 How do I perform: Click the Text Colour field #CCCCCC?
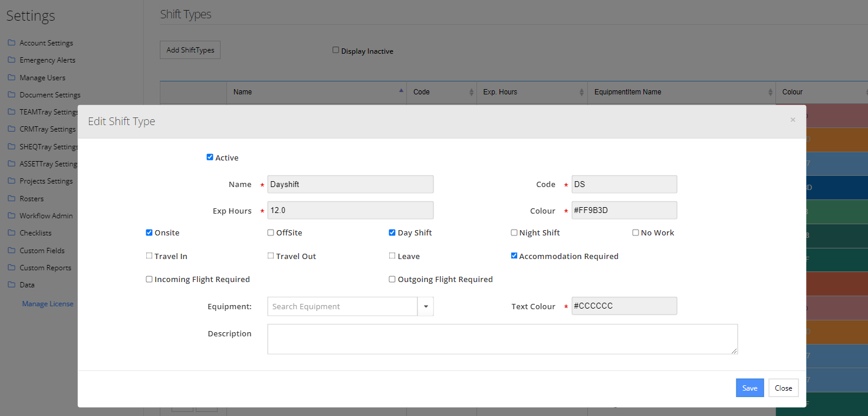[x=624, y=306]
